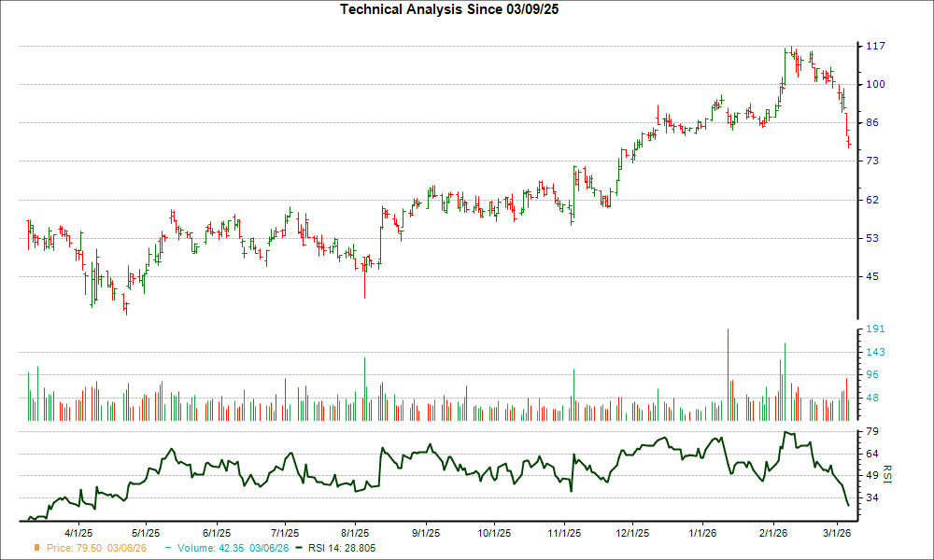This screenshot has height=560, width=934.
Task: Open the 3/1/26 date axis label
Action: [x=839, y=533]
